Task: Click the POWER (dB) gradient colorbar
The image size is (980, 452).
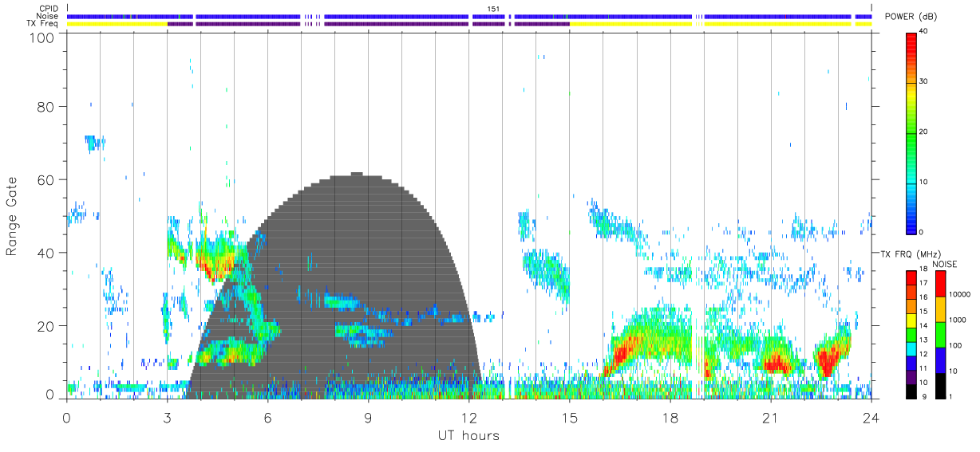Action: [911, 132]
